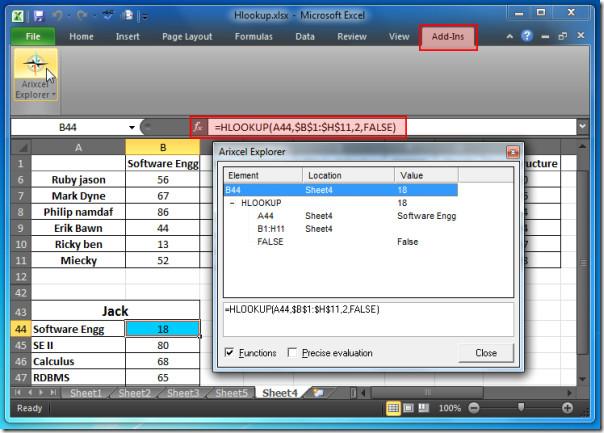604x433 pixels.
Task: Collapse the HLOOKUP tree node
Action: [232, 202]
